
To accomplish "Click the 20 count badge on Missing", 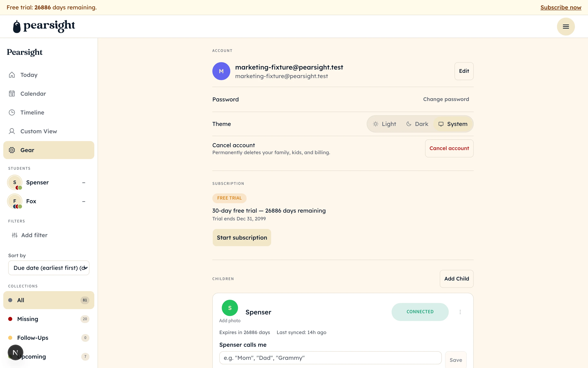I will 85,319.
